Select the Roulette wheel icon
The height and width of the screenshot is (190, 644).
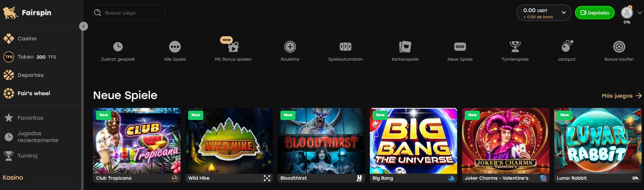coord(290,47)
